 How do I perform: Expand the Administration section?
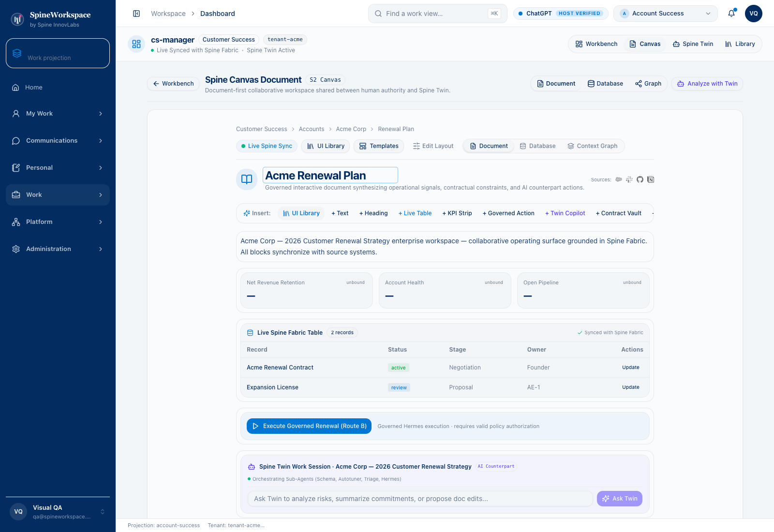58,249
